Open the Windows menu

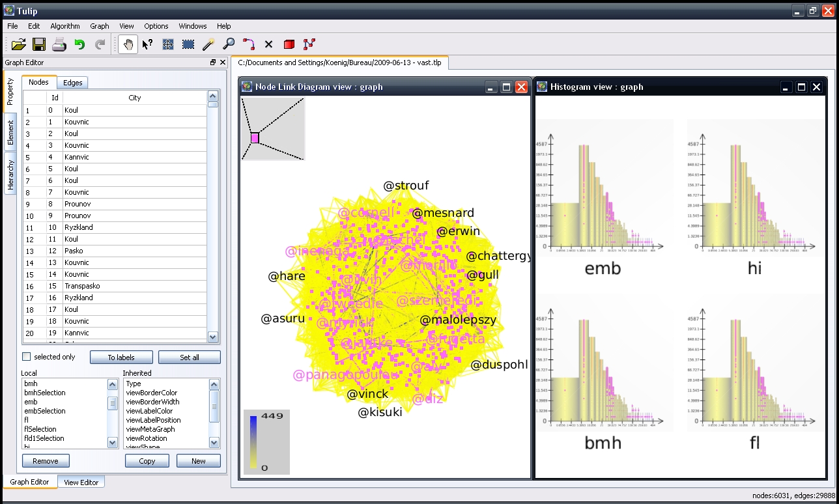click(x=193, y=26)
